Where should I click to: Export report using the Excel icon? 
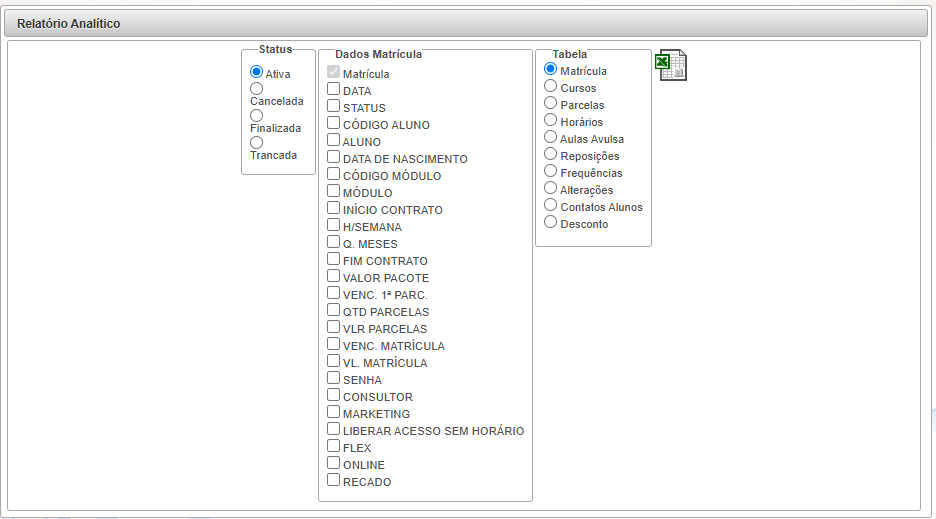click(x=670, y=65)
